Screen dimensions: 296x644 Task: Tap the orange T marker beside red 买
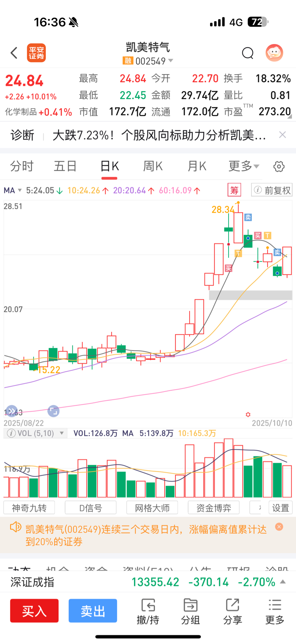point(267,235)
